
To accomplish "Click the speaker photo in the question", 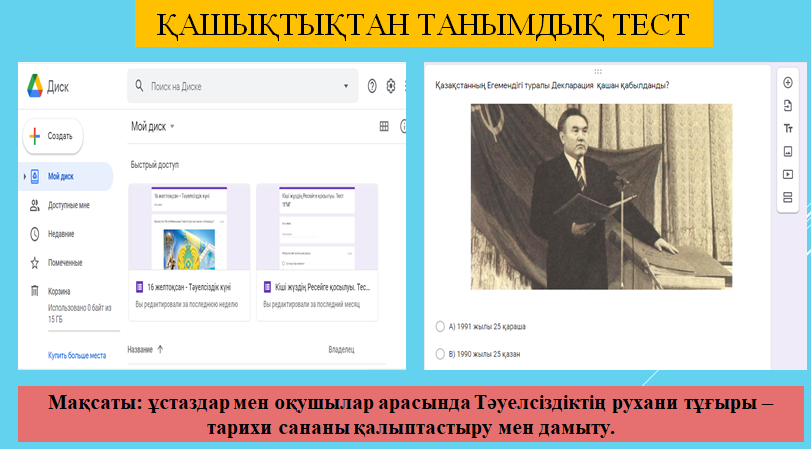I will point(602,197).
